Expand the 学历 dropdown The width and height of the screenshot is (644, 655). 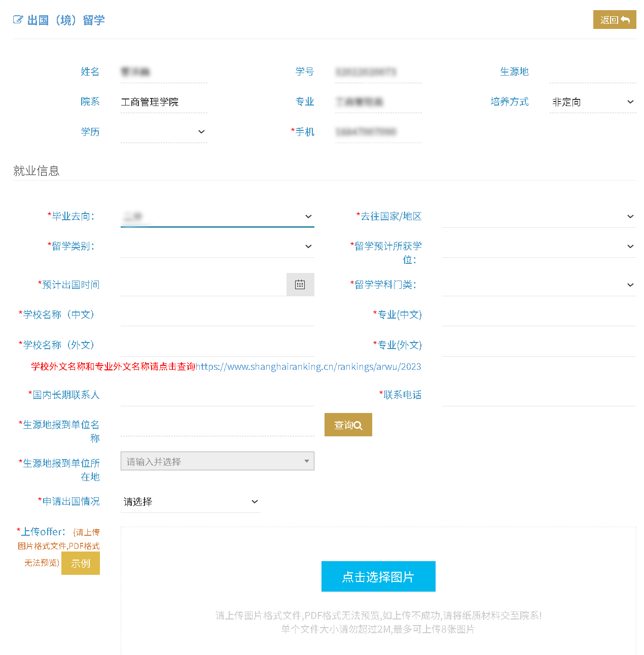(x=163, y=132)
